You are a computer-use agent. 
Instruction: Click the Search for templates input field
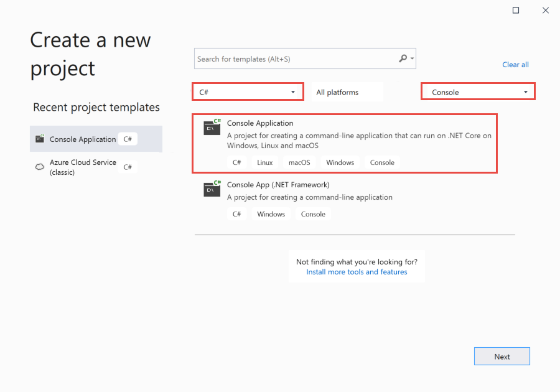(x=292, y=58)
